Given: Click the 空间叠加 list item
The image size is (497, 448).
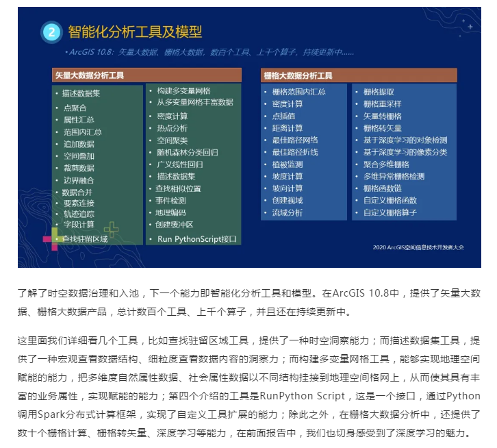Looking at the screenshot, I should pyautogui.click(x=79, y=156).
